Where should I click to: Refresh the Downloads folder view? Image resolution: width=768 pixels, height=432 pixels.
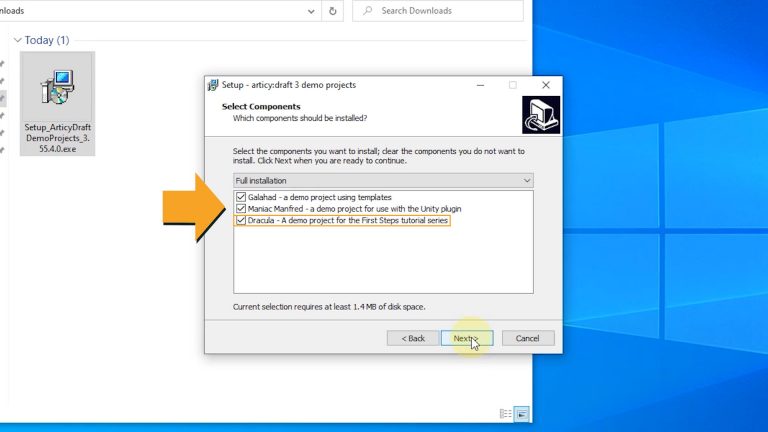[333, 11]
